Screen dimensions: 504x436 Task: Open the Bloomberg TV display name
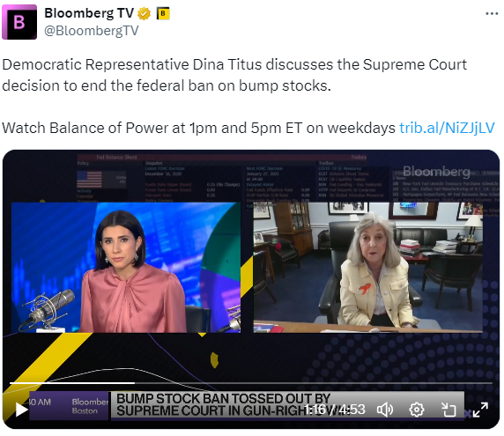89,13
